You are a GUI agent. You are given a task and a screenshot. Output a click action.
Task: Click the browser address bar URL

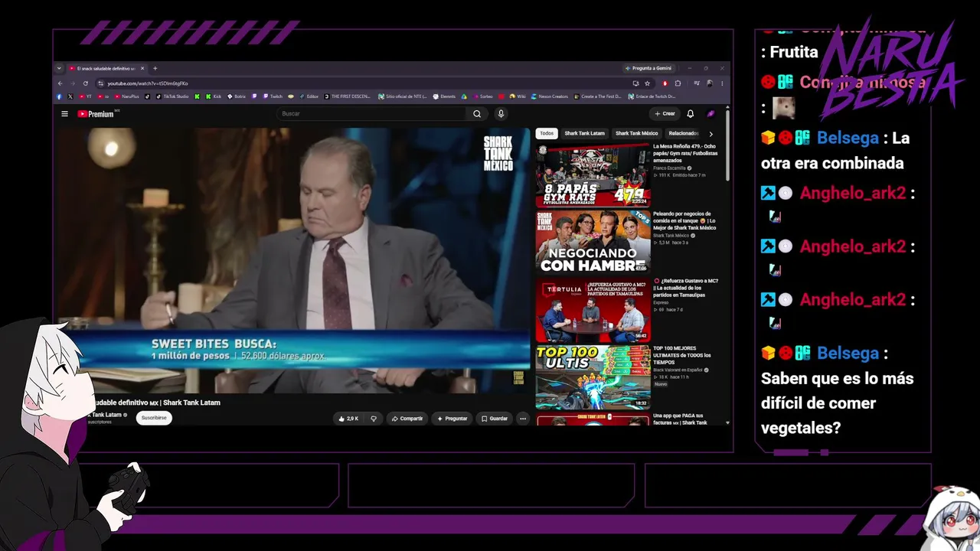148,83
